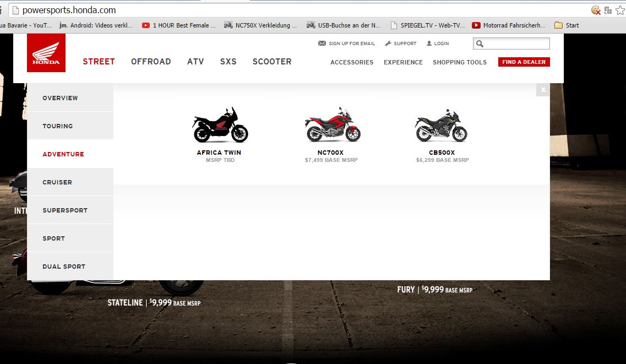Click the email envelope icon

pyautogui.click(x=322, y=43)
